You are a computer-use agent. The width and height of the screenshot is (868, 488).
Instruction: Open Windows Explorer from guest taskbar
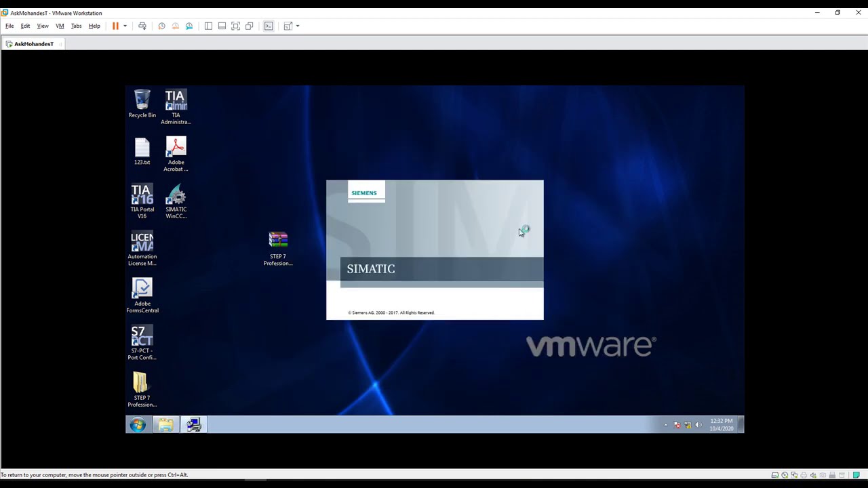166,425
